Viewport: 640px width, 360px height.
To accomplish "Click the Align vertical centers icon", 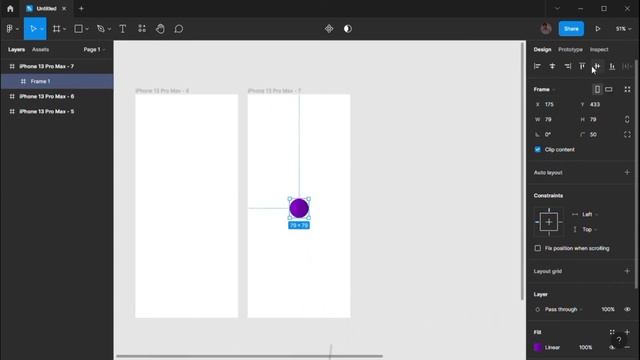I will [x=597, y=66].
